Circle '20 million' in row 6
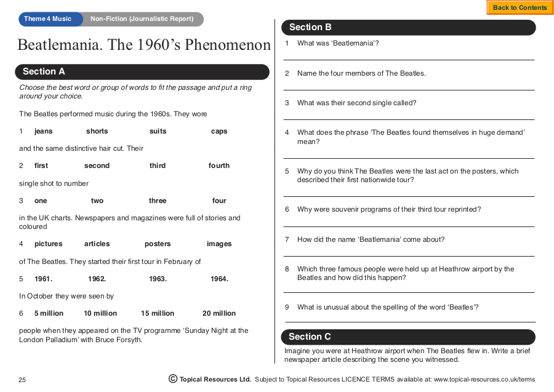The width and height of the screenshot is (554, 392). point(219,313)
